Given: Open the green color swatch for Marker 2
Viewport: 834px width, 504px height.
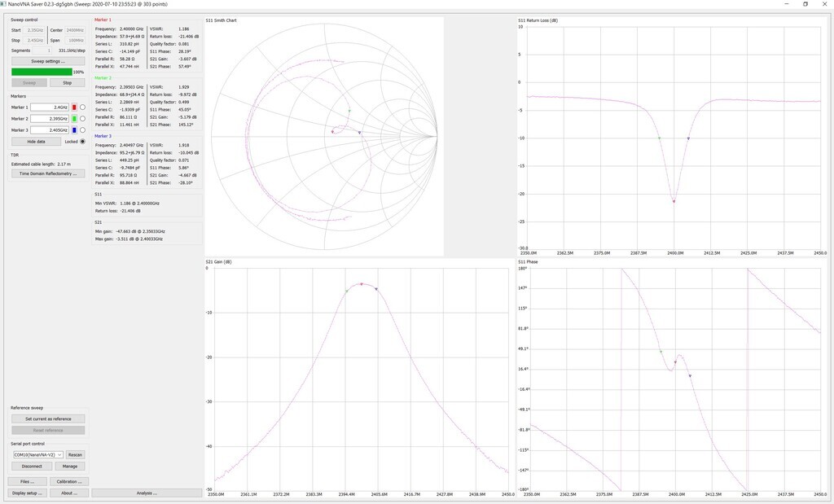Looking at the screenshot, I should point(74,119).
